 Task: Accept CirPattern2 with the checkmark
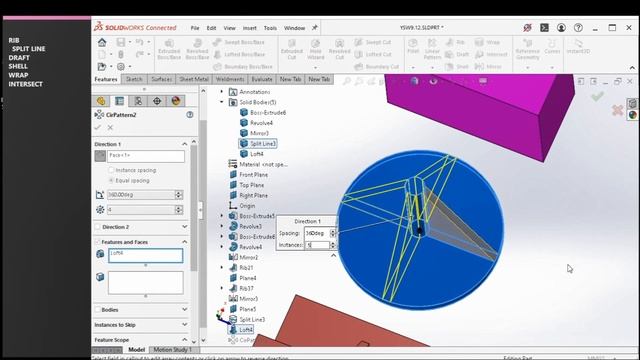[98, 127]
